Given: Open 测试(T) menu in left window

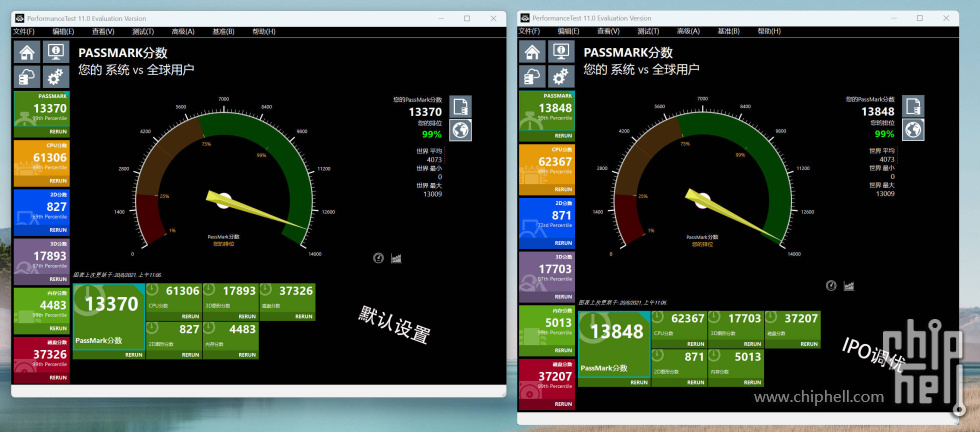Looking at the screenshot, I should click(x=143, y=31).
